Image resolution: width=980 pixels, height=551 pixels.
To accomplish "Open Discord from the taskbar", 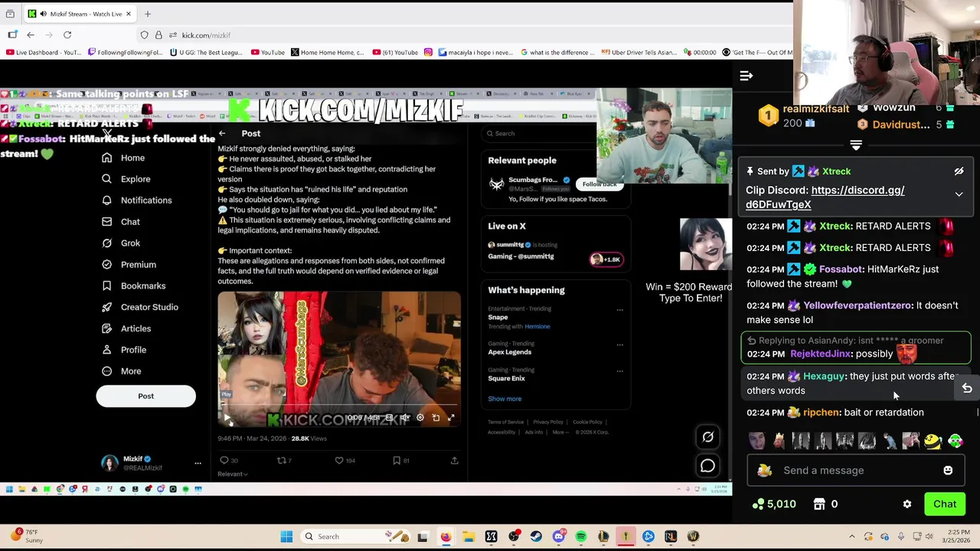I will tap(558, 536).
